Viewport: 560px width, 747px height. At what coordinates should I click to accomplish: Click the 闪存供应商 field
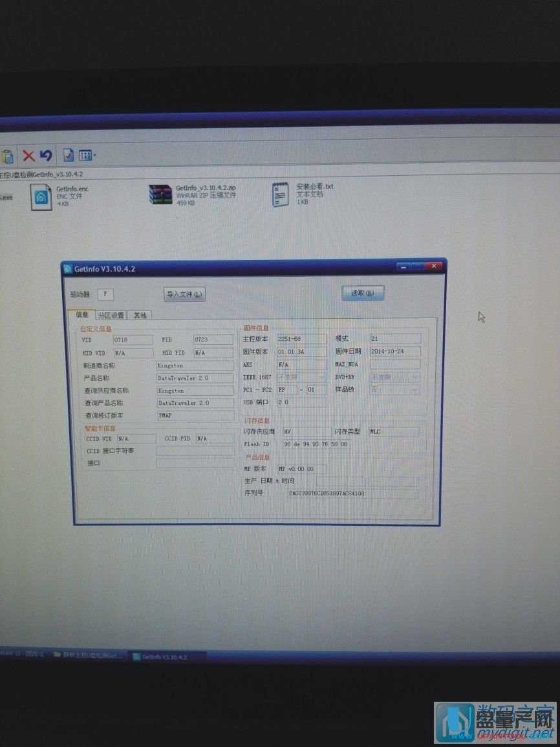click(307, 431)
